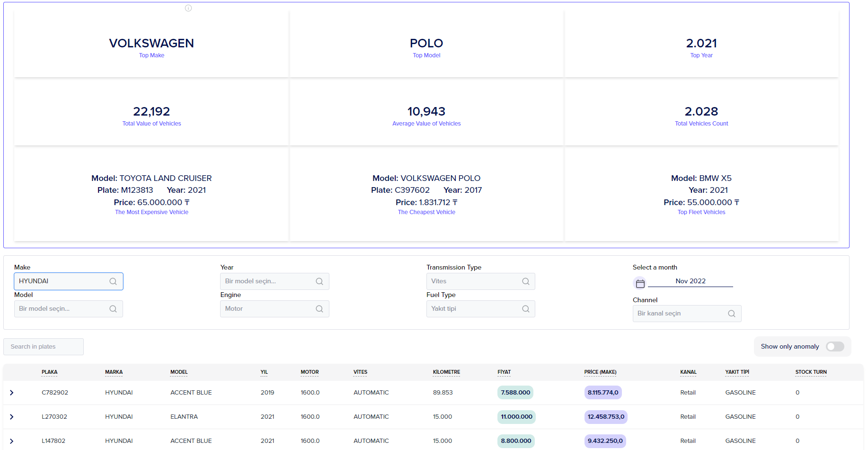Viewport: 868px width, 450px height.
Task: Sort by YAKIT TİPİ column header
Action: point(737,372)
